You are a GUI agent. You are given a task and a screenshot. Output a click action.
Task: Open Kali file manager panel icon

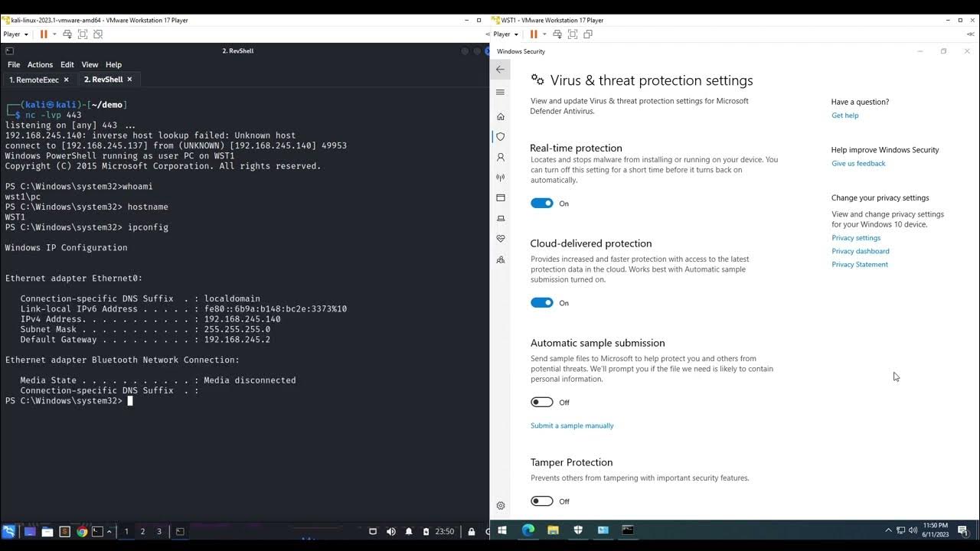[x=47, y=531]
